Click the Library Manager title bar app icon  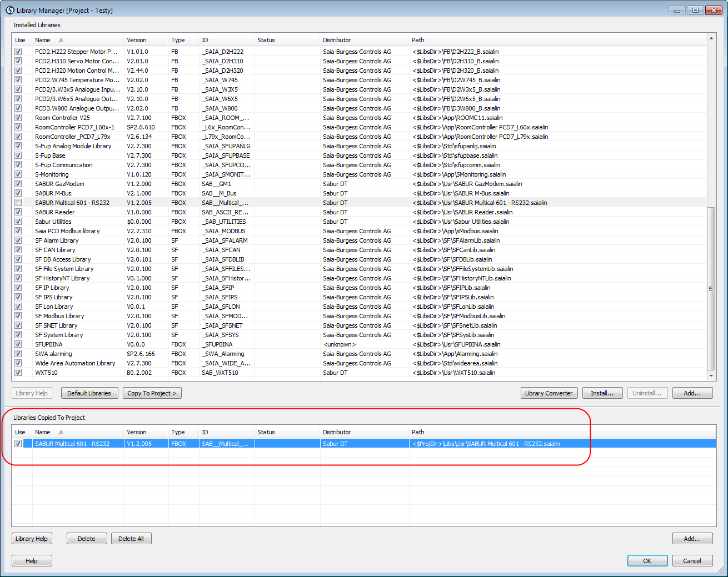(x=10, y=10)
